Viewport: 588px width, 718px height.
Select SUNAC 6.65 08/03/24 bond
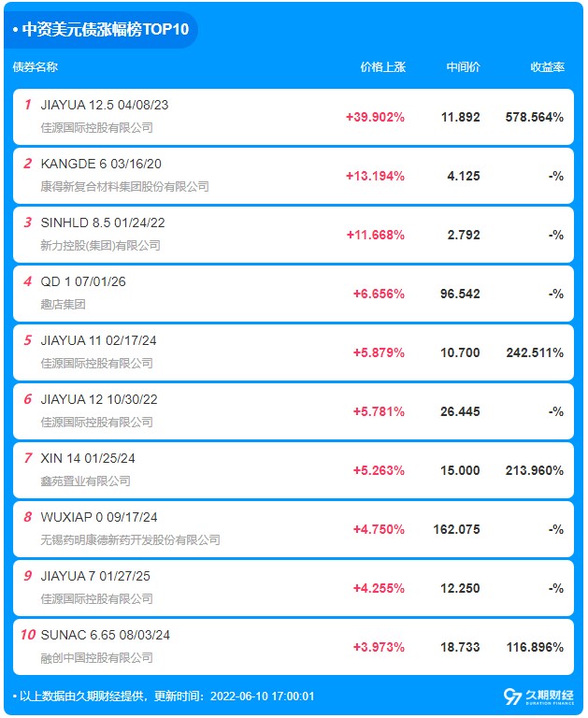(294, 647)
